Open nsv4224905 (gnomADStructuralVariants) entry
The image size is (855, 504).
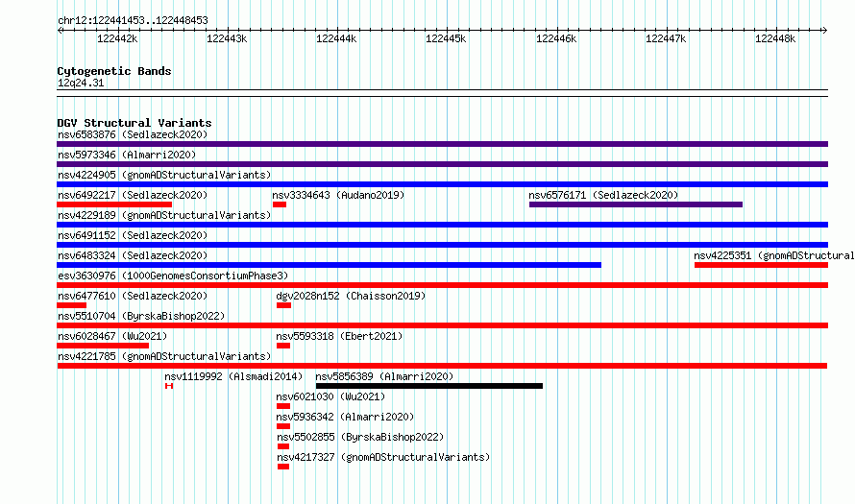pos(164,175)
